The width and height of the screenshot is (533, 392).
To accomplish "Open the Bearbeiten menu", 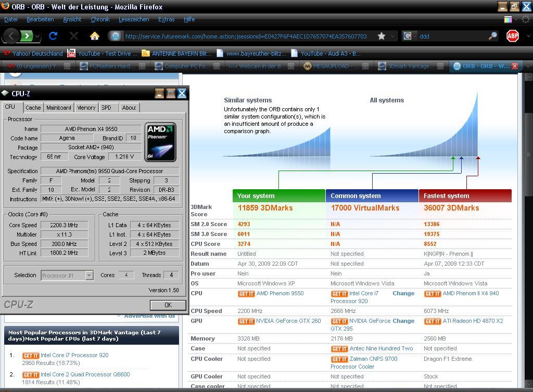I will [40, 19].
